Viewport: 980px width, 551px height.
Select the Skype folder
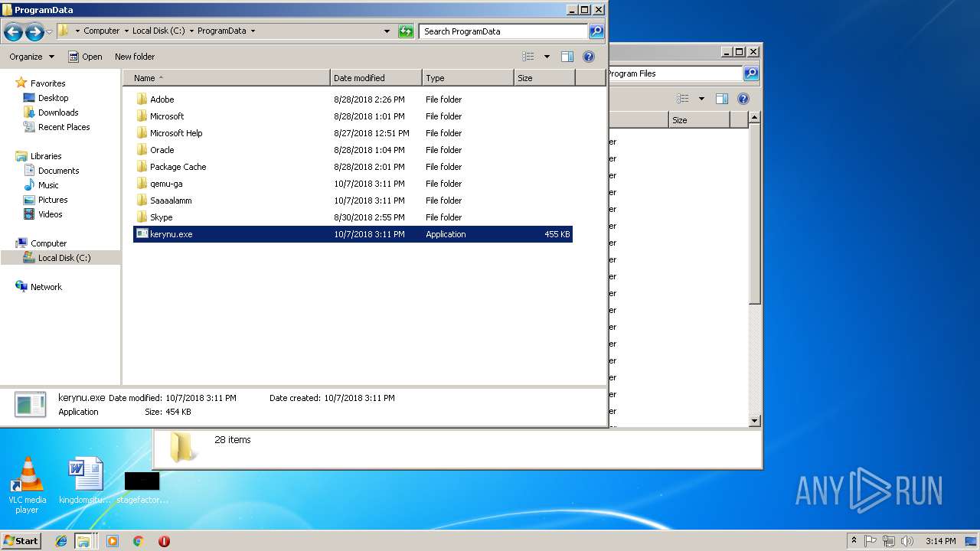[353, 217]
